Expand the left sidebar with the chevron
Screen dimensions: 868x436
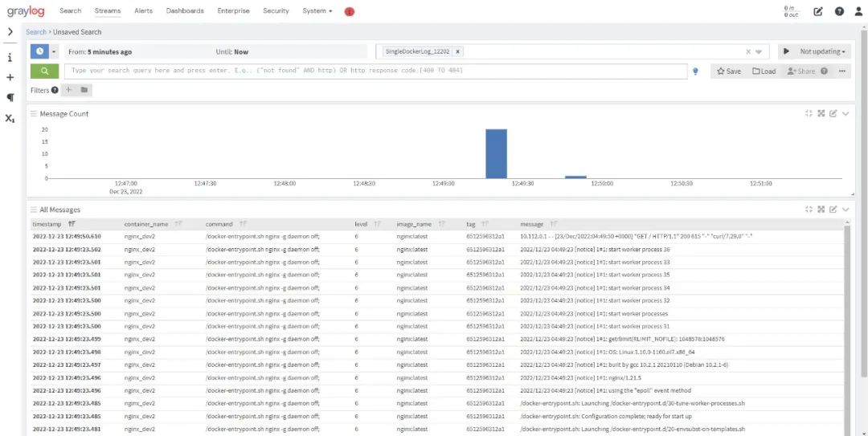pyautogui.click(x=10, y=32)
